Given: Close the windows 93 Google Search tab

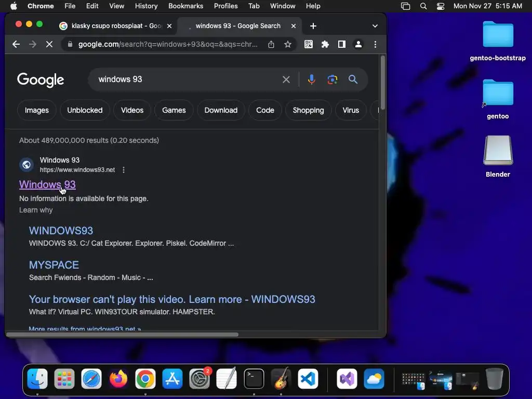Looking at the screenshot, I should point(294,26).
